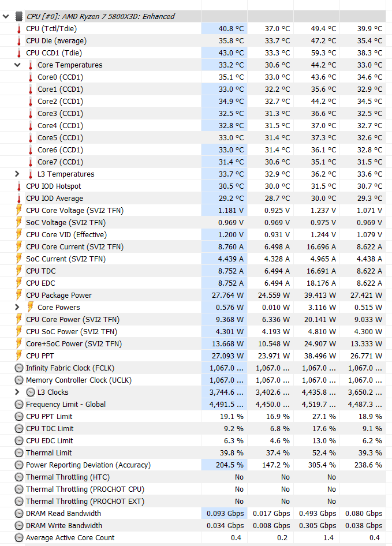The width and height of the screenshot is (392, 546).
Task: Click the 40.8 °C current value cell
Action: coord(225,28)
